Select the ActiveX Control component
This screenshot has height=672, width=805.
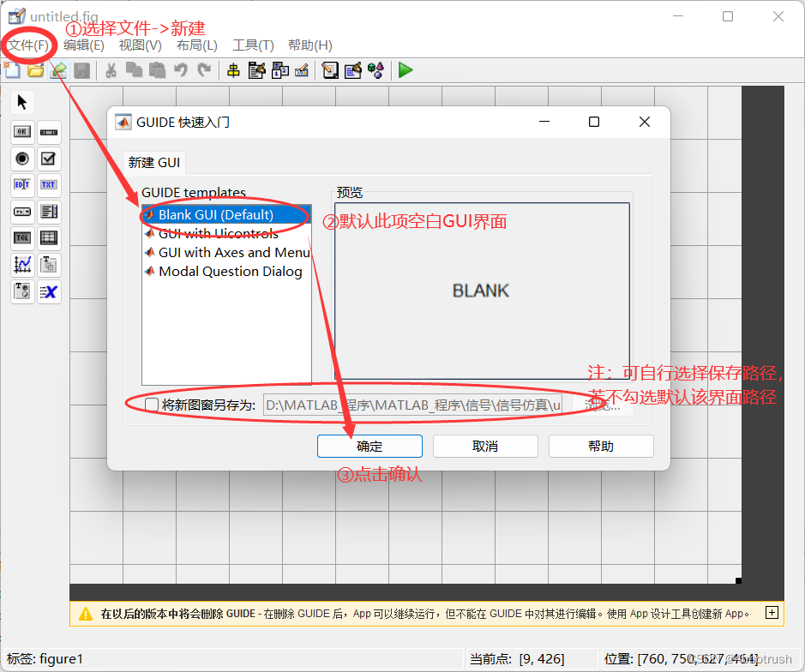tap(49, 291)
